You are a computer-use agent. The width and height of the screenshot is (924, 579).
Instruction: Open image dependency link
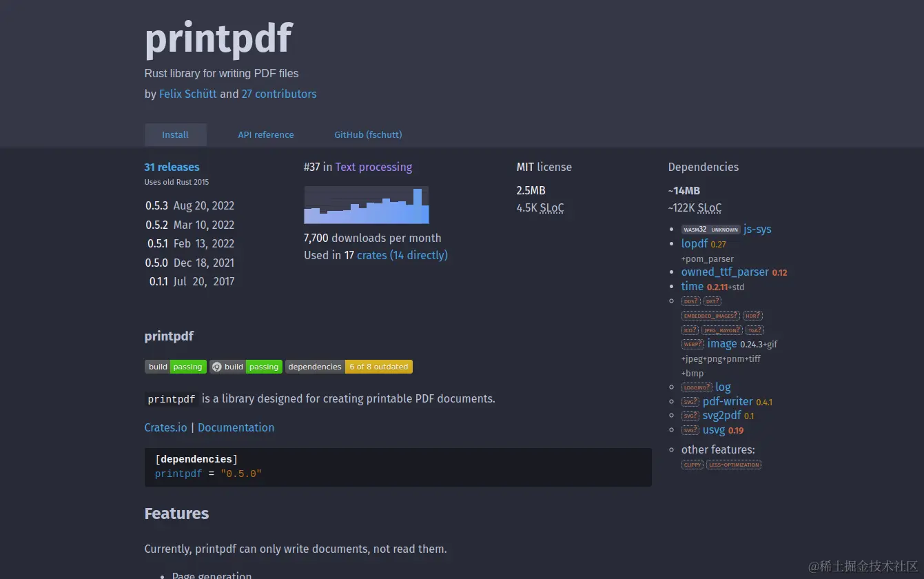722,343
